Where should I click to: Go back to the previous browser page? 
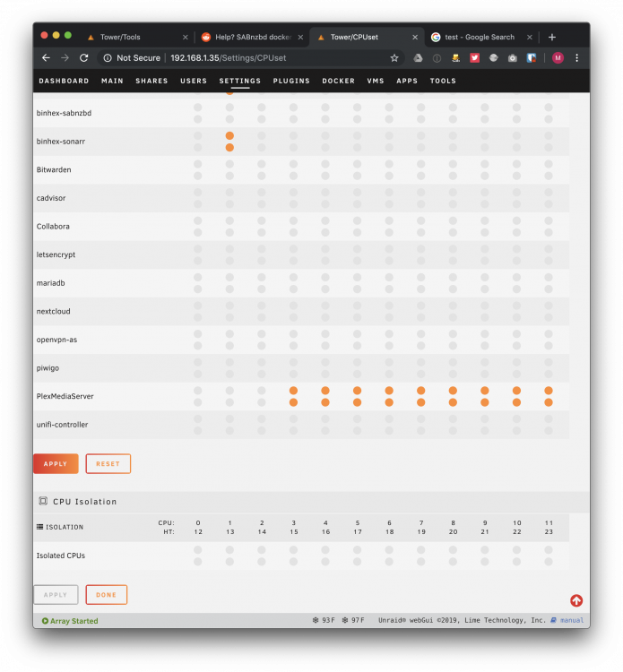point(46,58)
